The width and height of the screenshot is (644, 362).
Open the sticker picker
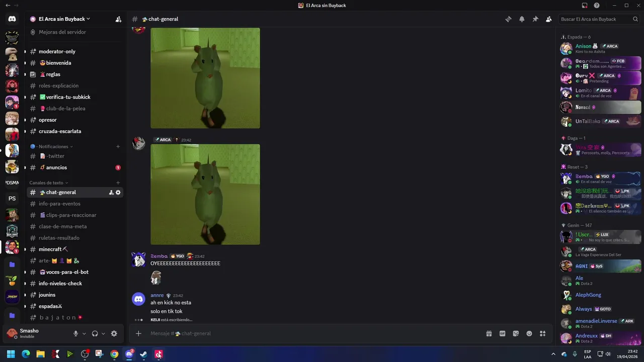(x=516, y=333)
